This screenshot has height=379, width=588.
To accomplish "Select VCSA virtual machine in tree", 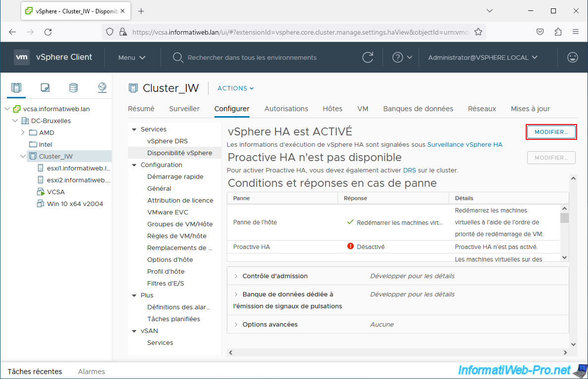I will [55, 192].
